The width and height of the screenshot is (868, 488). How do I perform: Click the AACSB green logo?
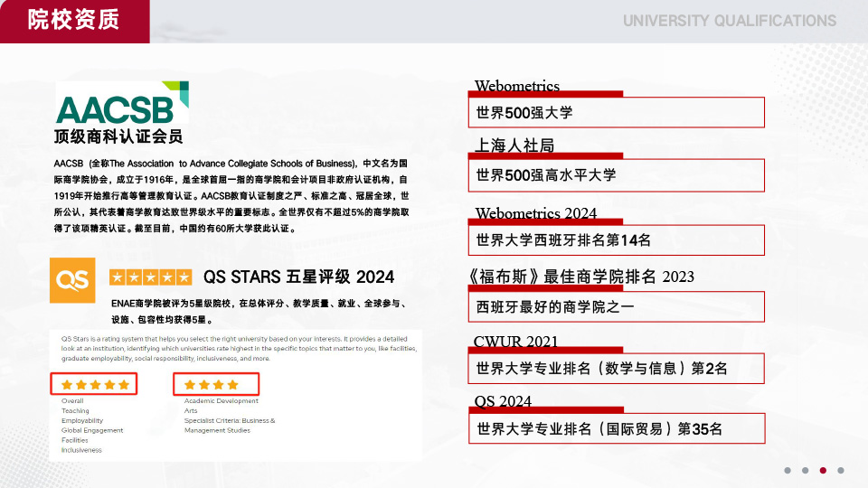(x=121, y=103)
